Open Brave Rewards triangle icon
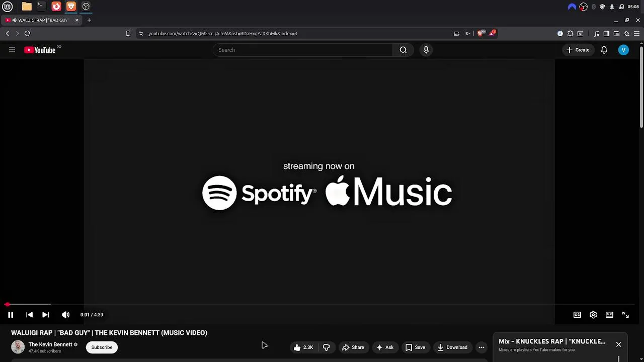 (493, 34)
